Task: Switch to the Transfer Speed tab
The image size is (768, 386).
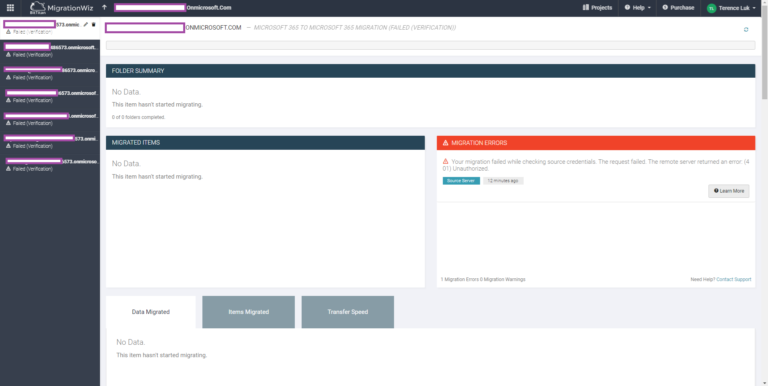Action: pyautogui.click(x=348, y=312)
